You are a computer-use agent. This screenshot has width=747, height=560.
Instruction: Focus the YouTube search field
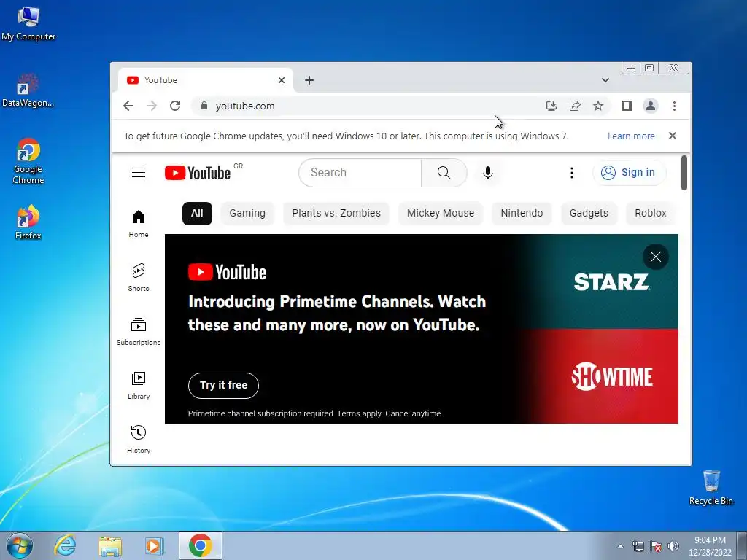(360, 172)
